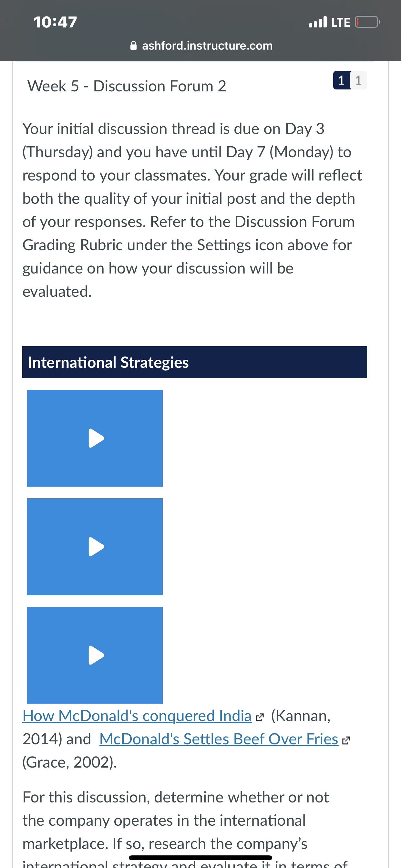Image resolution: width=401 pixels, height=868 pixels.
Task: Tap the gray total replies badge
Action: pyautogui.click(x=358, y=80)
